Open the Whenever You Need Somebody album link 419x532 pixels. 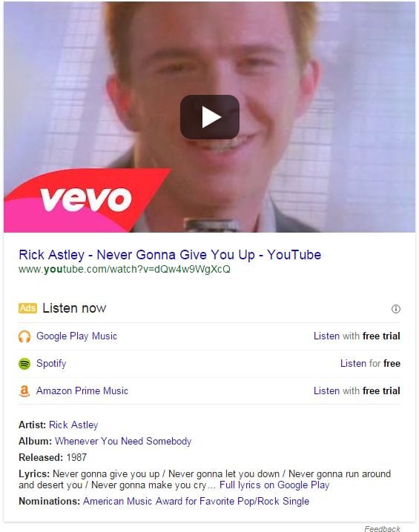(x=123, y=441)
